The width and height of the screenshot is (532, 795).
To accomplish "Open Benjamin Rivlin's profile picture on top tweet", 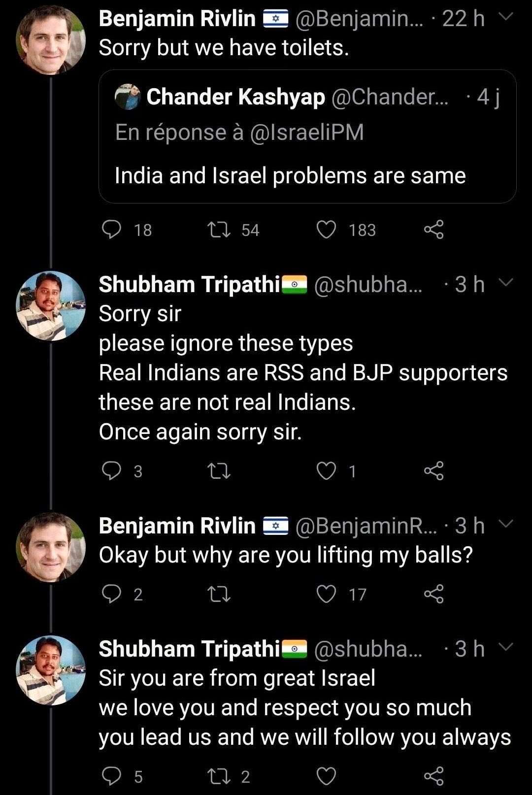I will (51, 39).
